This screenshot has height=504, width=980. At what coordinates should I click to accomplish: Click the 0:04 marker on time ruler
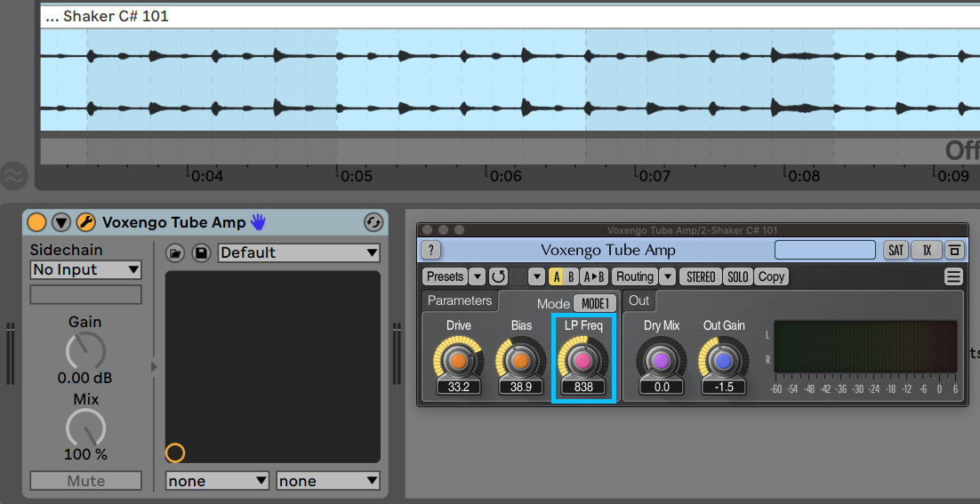pos(207,177)
